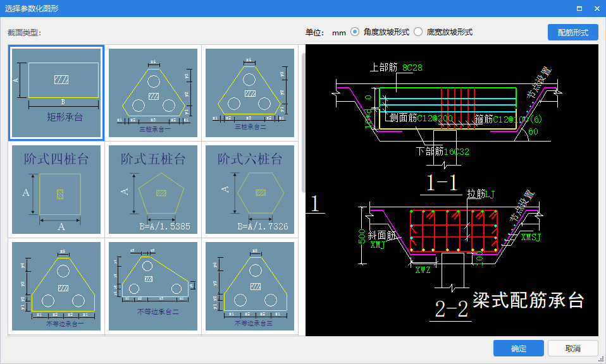Select the 阶式六桩台 thumbnail

point(250,190)
